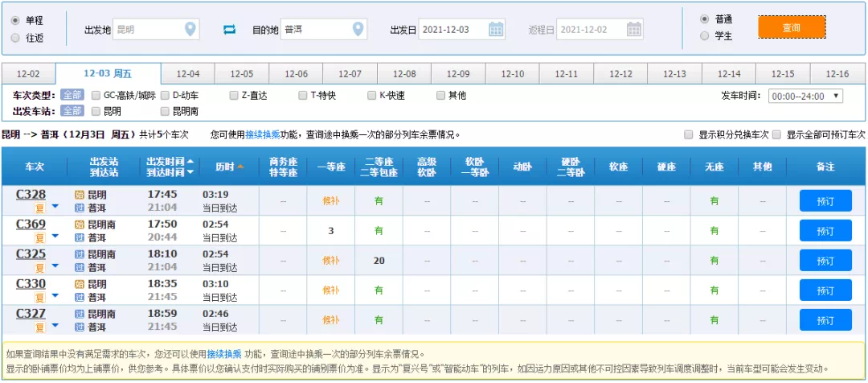Image resolution: width=868 pixels, height=383 pixels.
Task: Click the swap departure and destination icon
Action: click(230, 30)
